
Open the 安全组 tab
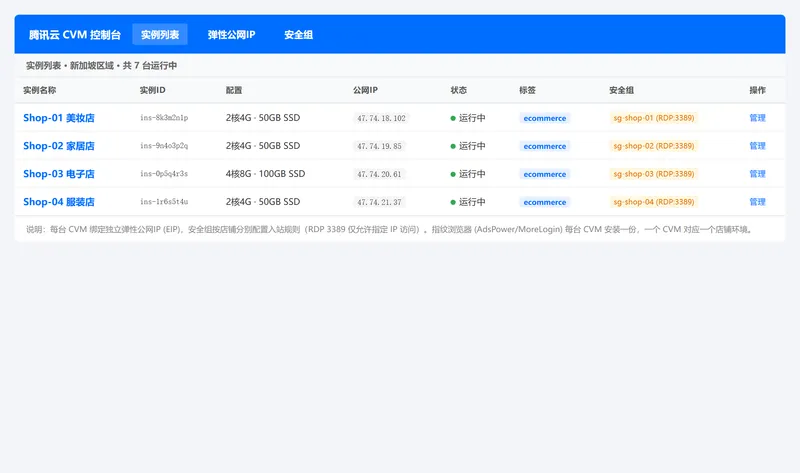[298, 35]
